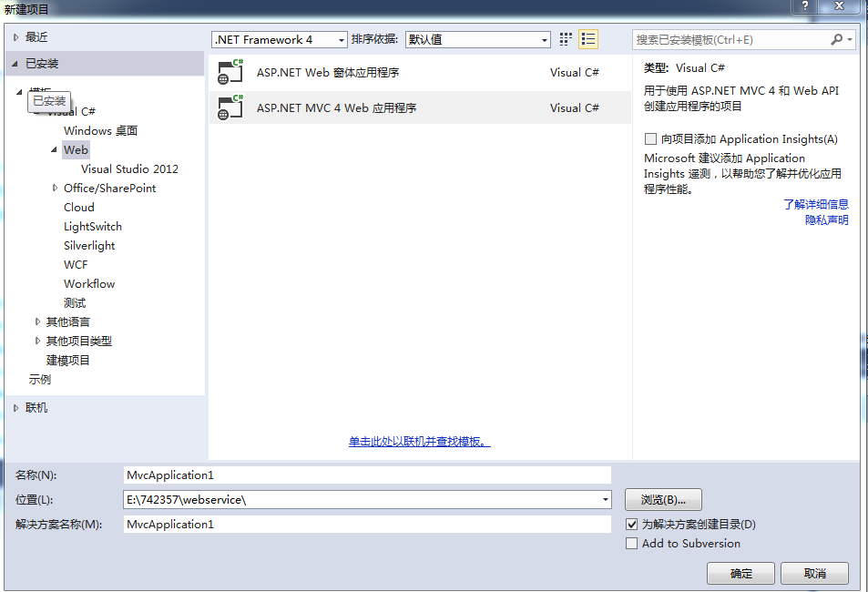868x592 pixels.
Task: Select ASP.NET Web 窗体应用程序 template row
Action: click(420, 72)
